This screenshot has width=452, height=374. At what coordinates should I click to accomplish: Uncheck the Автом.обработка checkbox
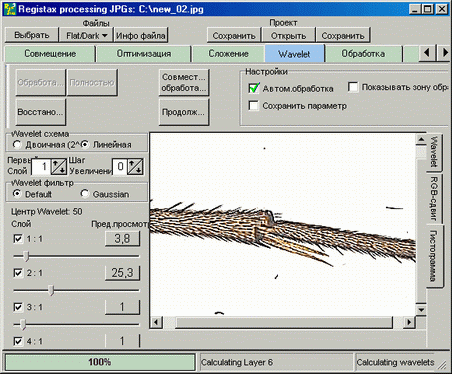click(254, 88)
